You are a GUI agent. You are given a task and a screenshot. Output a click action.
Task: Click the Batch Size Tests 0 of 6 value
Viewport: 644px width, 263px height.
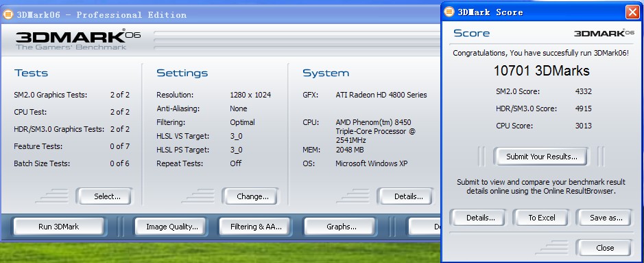pos(119,163)
